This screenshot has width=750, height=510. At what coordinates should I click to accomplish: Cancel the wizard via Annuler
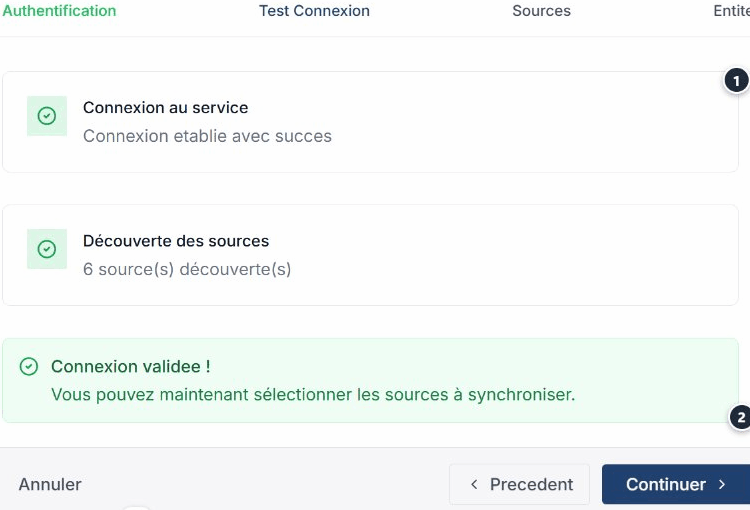50,485
